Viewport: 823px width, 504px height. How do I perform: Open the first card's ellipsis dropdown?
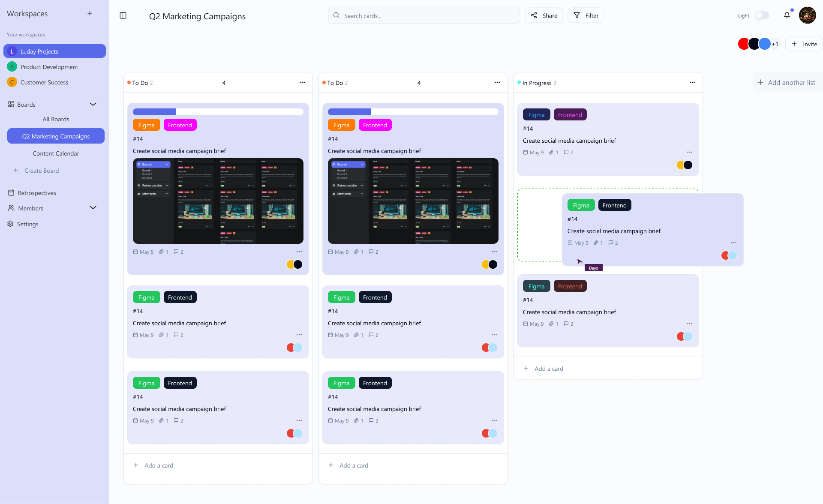[299, 252]
